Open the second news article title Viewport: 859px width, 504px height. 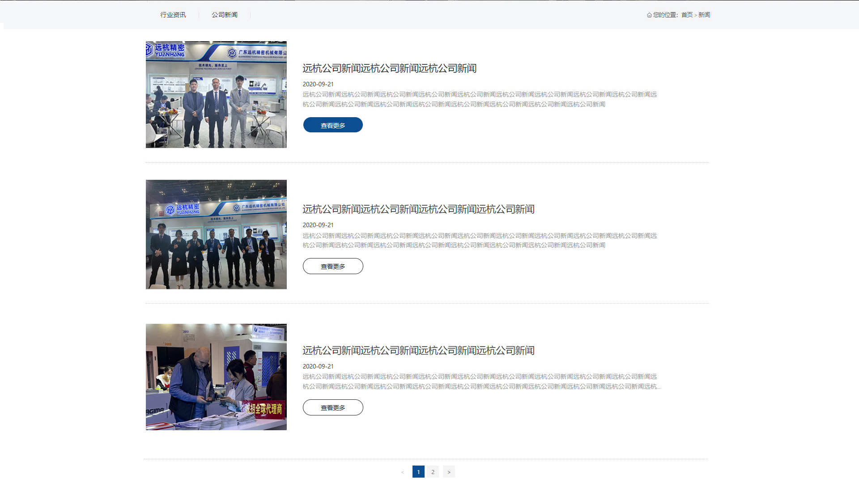pyautogui.click(x=418, y=209)
